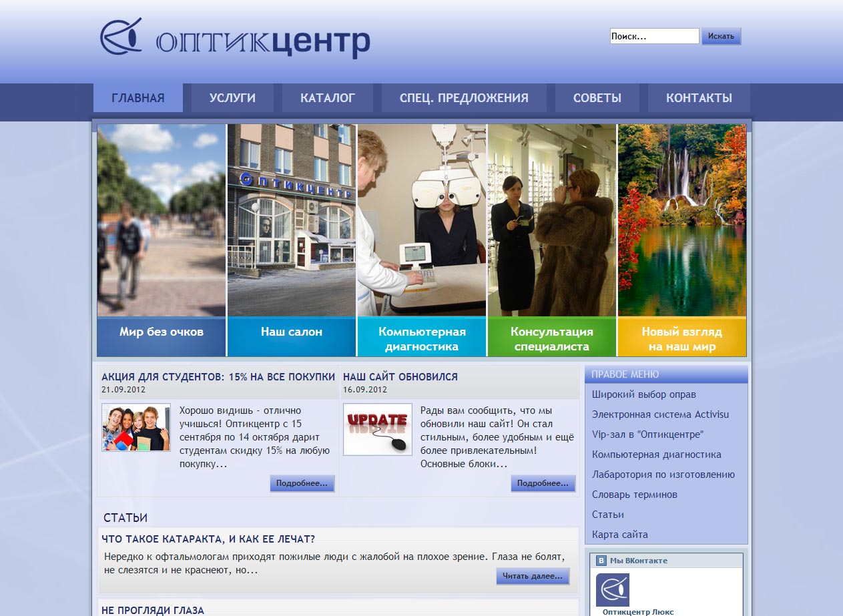843x616 pixels.
Task: Open 'Новый взгляд на наш мир' banner
Action: [x=681, y=240]
